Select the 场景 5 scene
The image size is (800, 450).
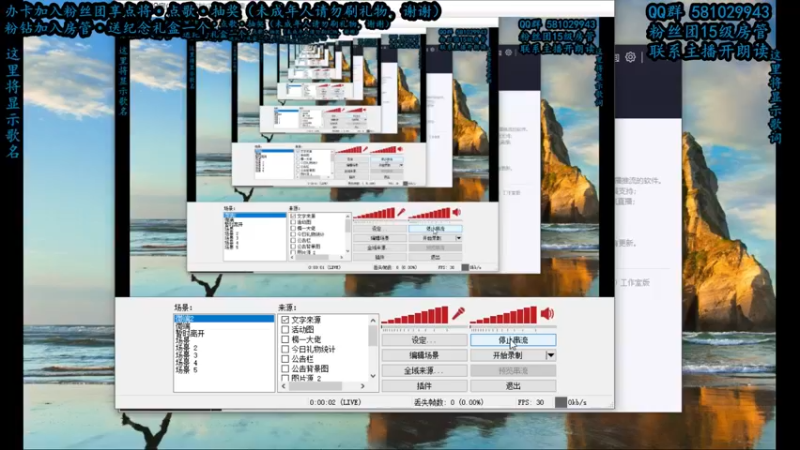click(x=186, y=369)
